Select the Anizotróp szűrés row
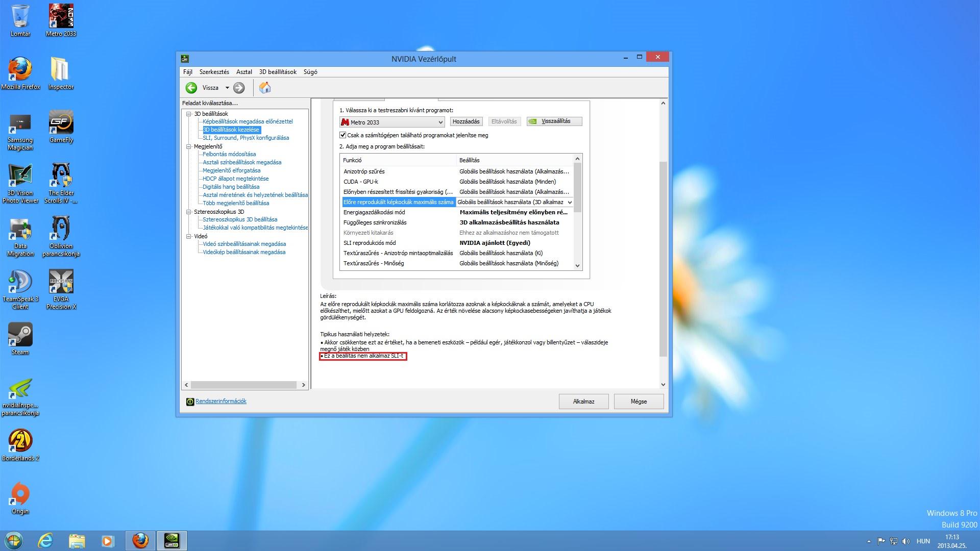The image size is (980, 551). tap(457, 171)
